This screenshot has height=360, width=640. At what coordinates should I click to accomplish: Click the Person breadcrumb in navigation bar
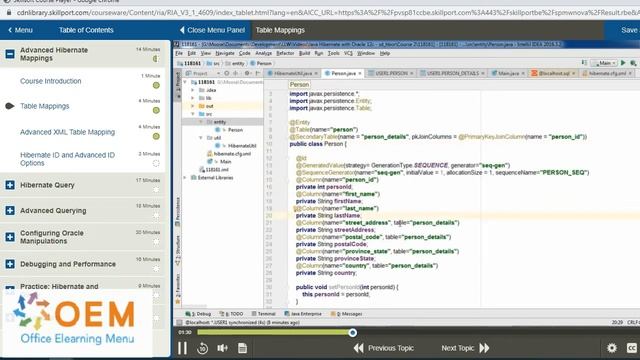pos(261,64)
